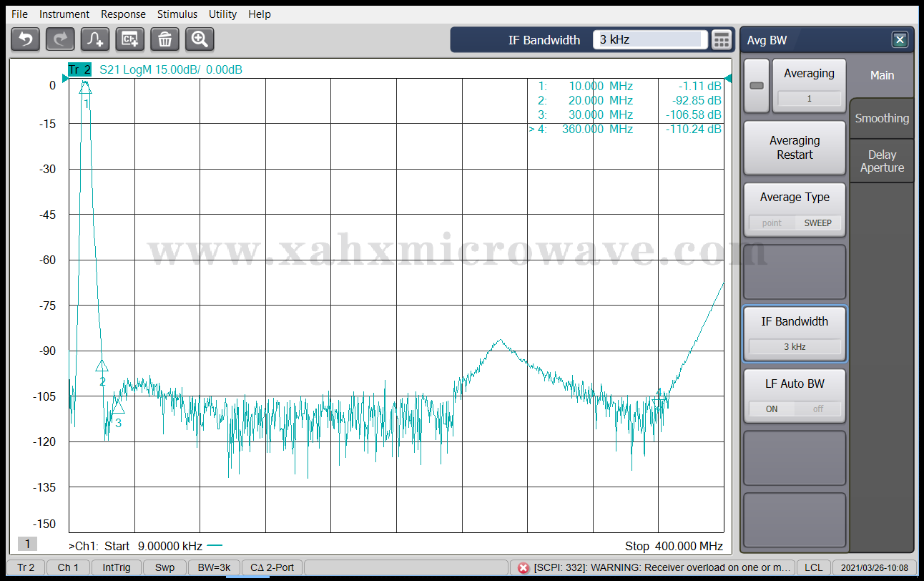Open the numeric keypad icon
This screenshot has width=924, height=581.
pyautogui.click(x=722, y=39)
